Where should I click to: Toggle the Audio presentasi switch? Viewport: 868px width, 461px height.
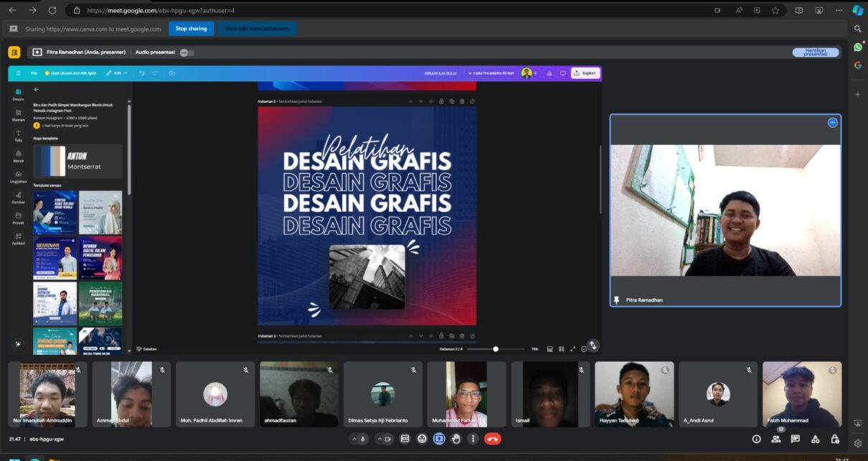coord(187,52)
